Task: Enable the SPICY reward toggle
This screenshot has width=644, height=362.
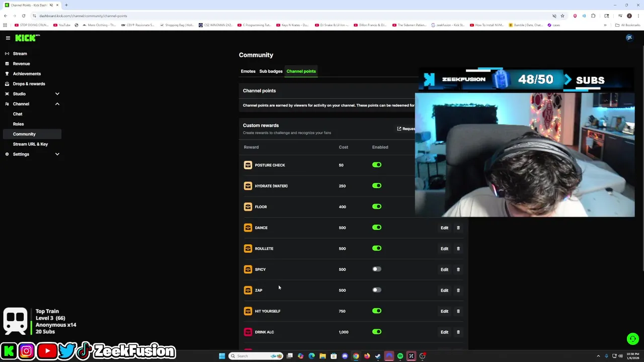Action: (x=377, y=269)
